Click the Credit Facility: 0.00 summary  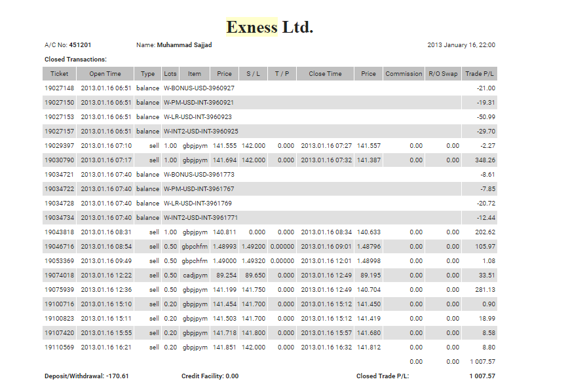(210, 376)
